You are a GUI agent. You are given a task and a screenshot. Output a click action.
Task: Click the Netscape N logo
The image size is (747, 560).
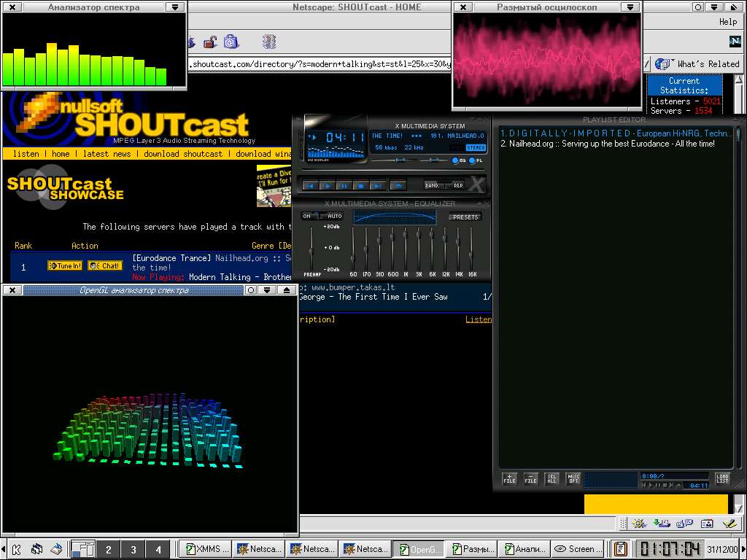pyautogui.click(x=735, y=42)
